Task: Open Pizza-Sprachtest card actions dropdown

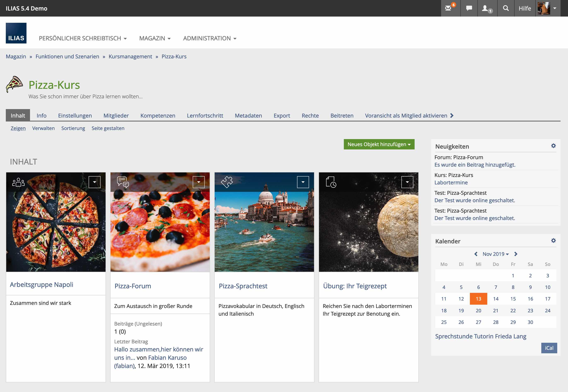Action: tap(303, 182)
